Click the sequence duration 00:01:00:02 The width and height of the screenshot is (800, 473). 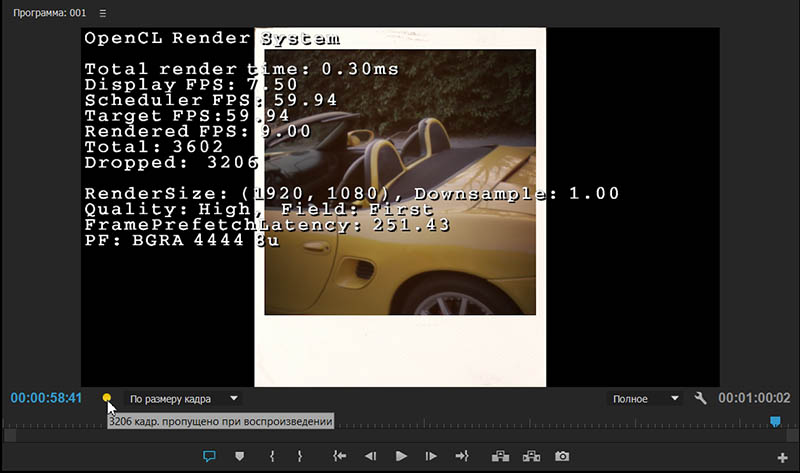[754, 398]
